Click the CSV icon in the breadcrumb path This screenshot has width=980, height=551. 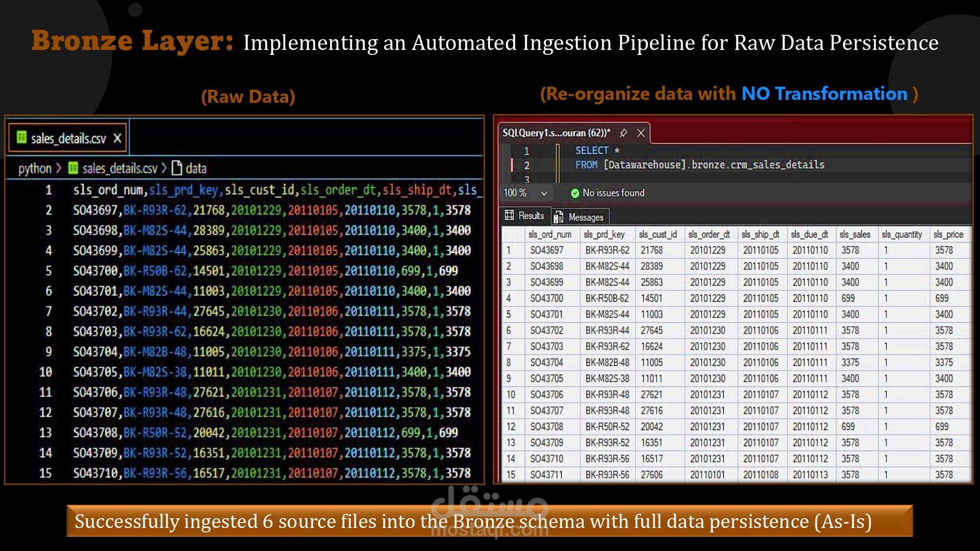click(x=73, y=168)
